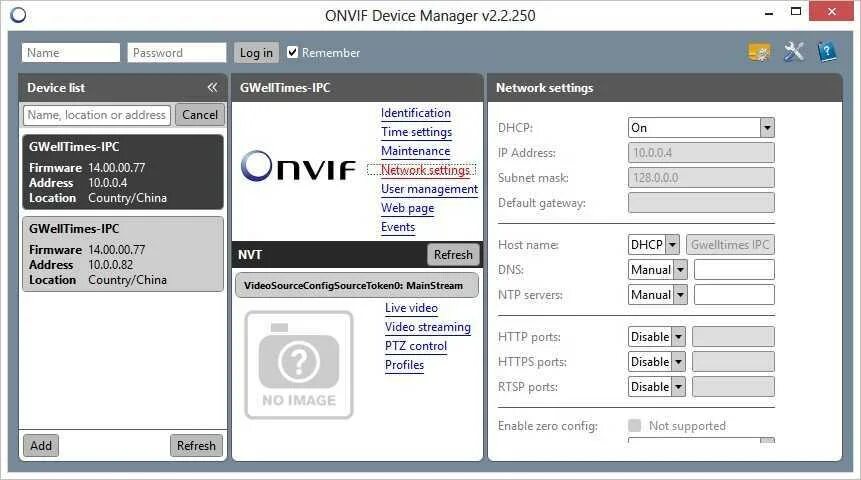Click the Subnet mask field 128.0.0.0
The width and height of the screenshot is (861, 480).
[x=701, y=178]
